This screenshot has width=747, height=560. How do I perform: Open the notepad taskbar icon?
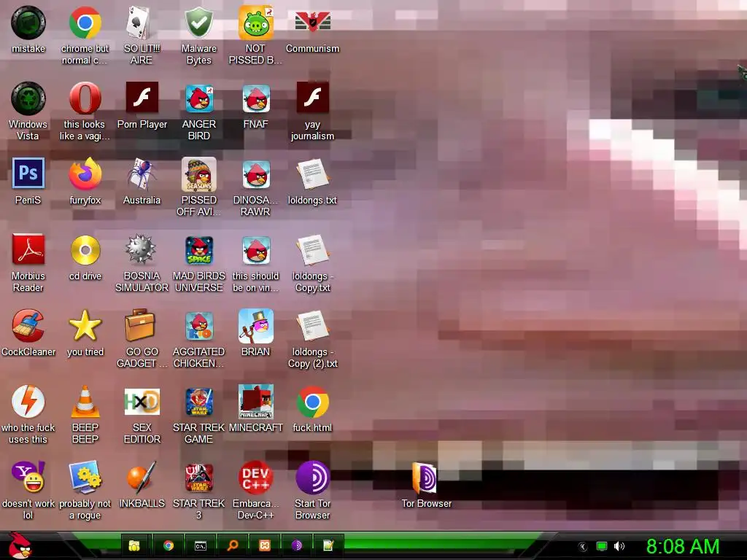click(328, 545)
